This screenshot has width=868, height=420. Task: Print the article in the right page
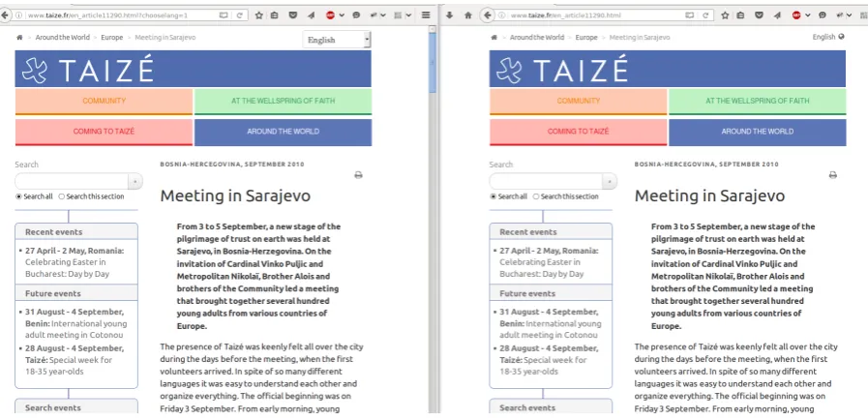coord(832,175)
